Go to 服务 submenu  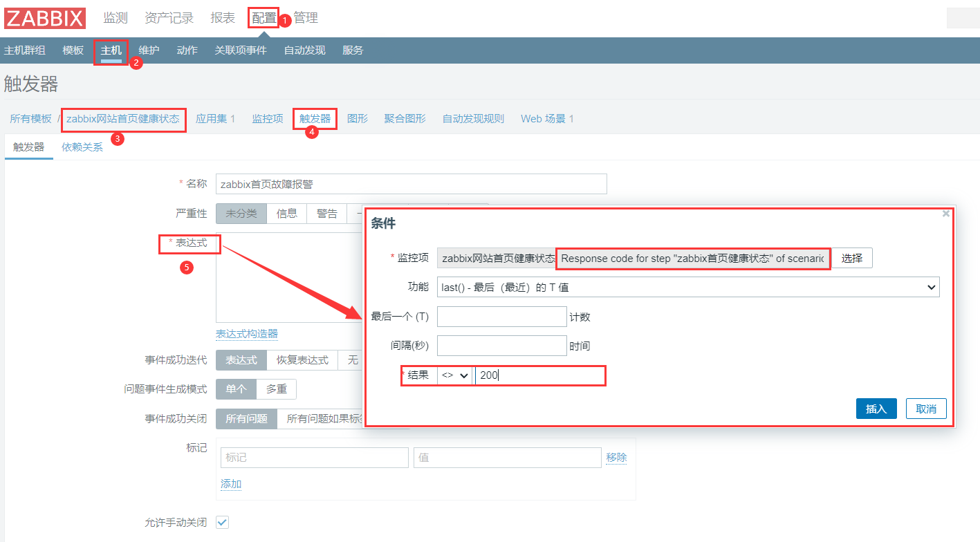coord(353,50)
